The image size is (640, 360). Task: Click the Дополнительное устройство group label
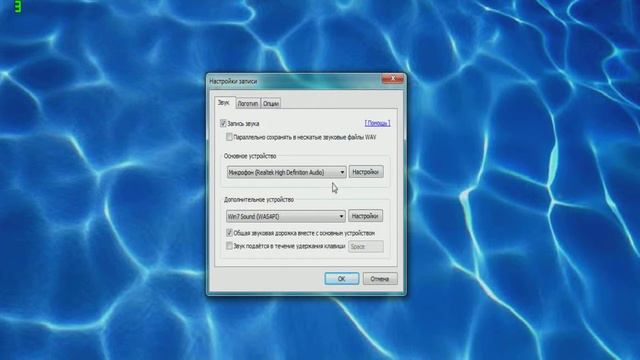[259, 200]
